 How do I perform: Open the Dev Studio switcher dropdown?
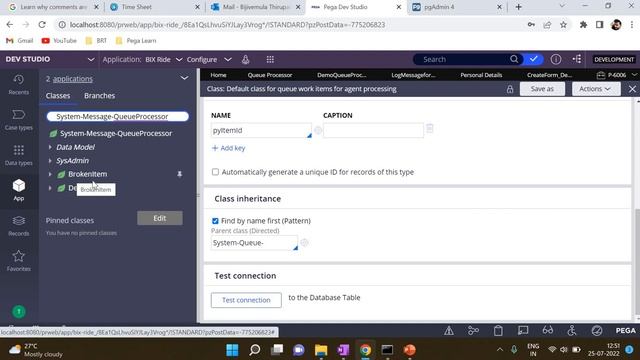point(91,60)
